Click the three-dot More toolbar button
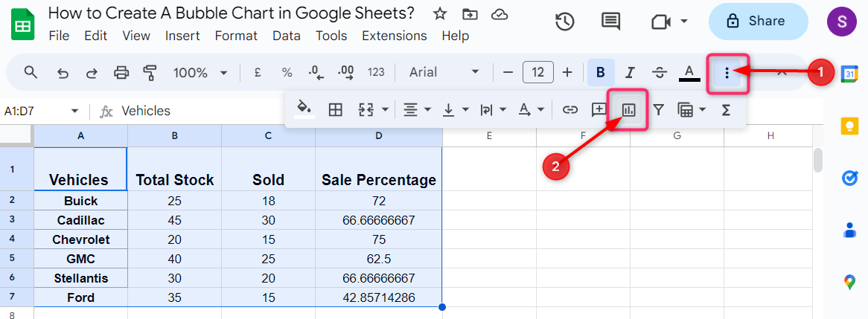The image size is (868, 319). pos(727,72)
